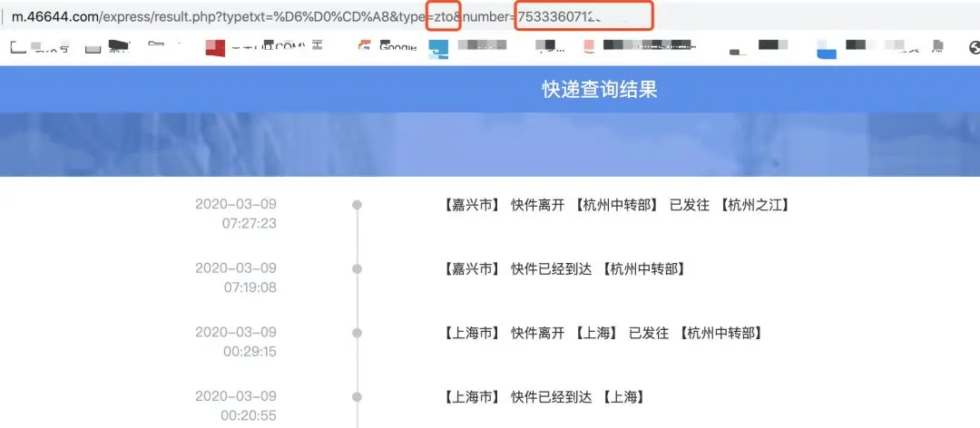Click timeline dot for 07:19:08 entry
This screenshot has height=428, width=980.
coord(358,268)
